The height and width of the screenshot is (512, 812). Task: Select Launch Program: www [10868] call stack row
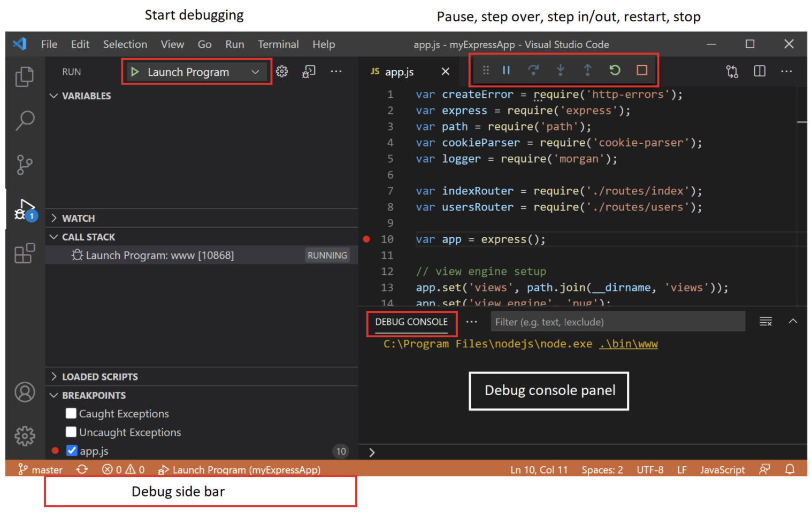tap(202, 255)
